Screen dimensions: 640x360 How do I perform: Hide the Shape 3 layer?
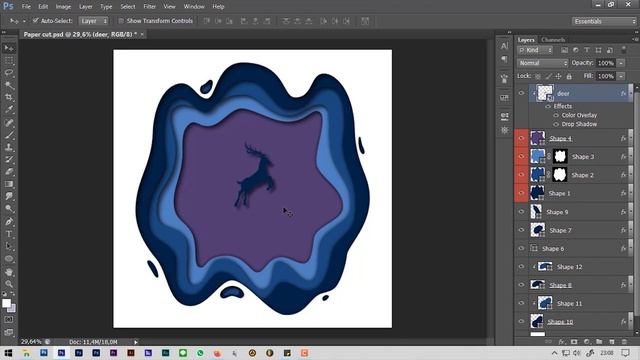coord(521,156)
